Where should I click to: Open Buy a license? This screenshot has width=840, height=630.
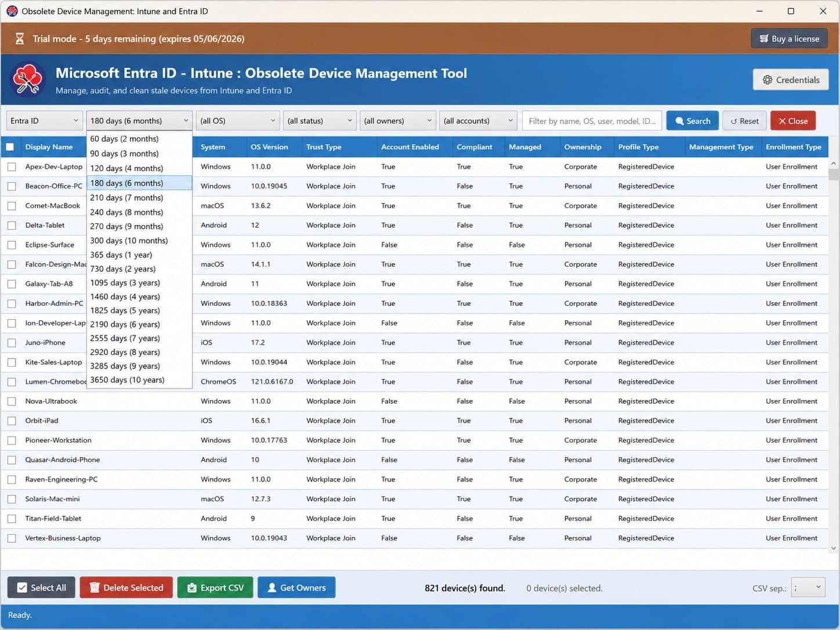789,39
